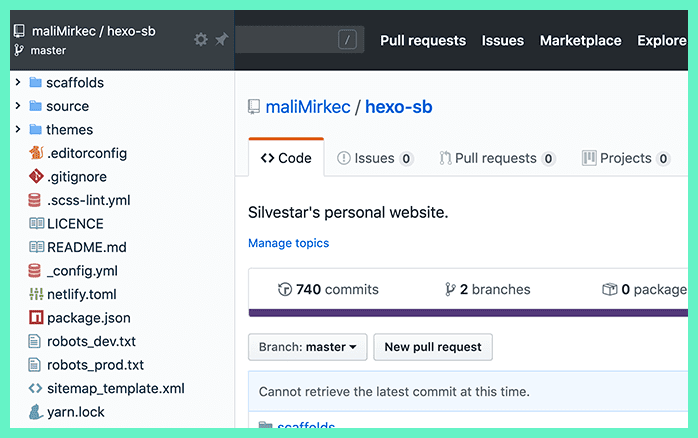
Task: Select .editorconfig in the sidebar tree
Action: 87,153
